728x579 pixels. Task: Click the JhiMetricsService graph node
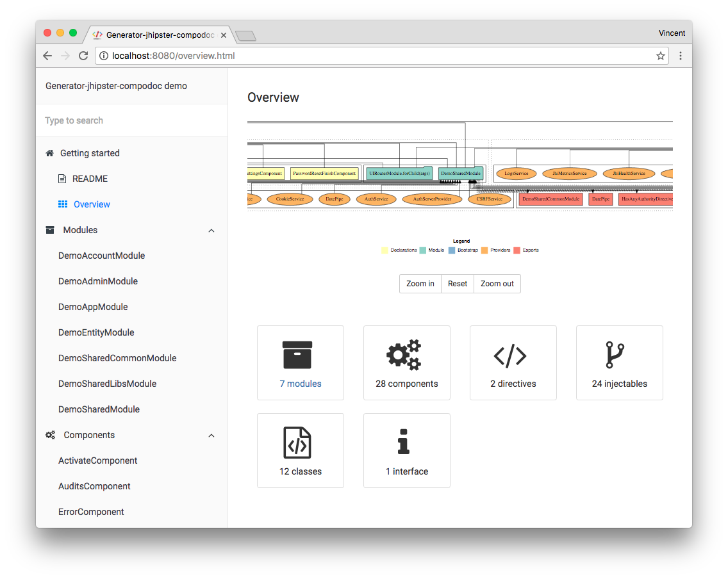[569, 174]
